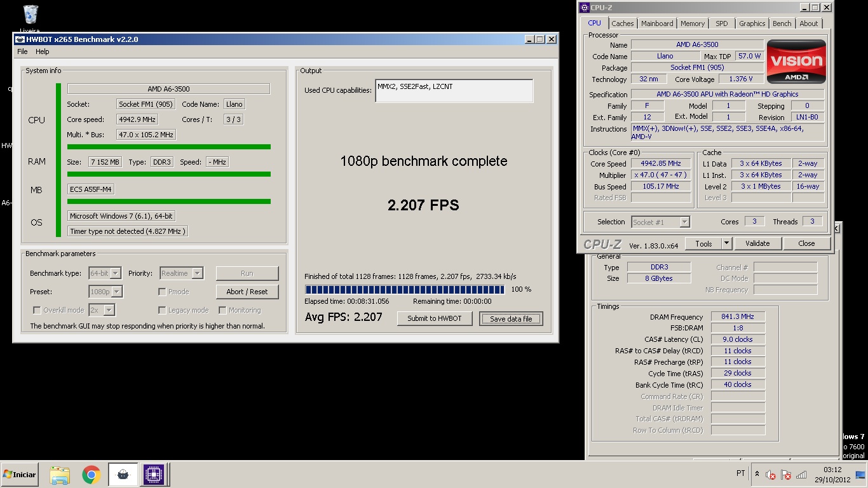
Task: Switch to the Bench tab in CPU-Z
Action: 782,24
